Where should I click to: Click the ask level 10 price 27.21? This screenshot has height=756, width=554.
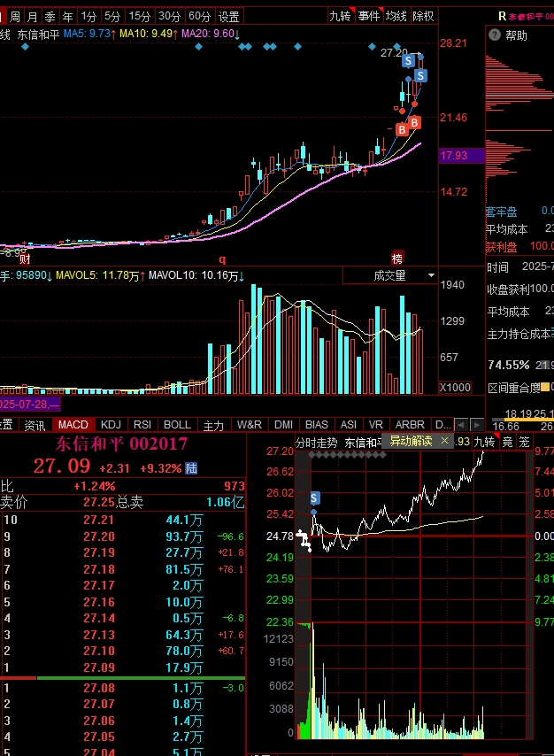(99, 520)
